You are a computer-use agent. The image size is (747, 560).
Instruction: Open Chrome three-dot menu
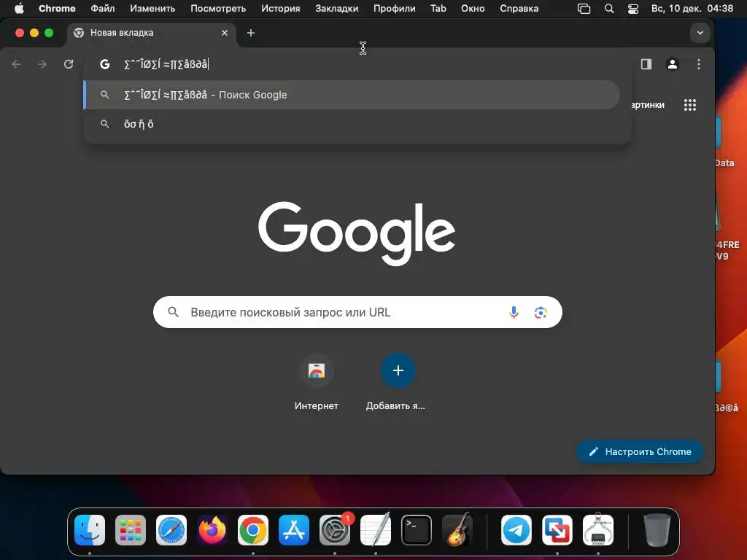click(x=698, y=64)
